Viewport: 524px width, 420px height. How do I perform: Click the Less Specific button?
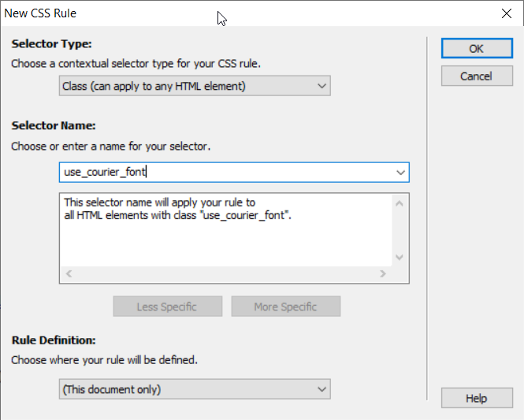click(x=167, y=307)
